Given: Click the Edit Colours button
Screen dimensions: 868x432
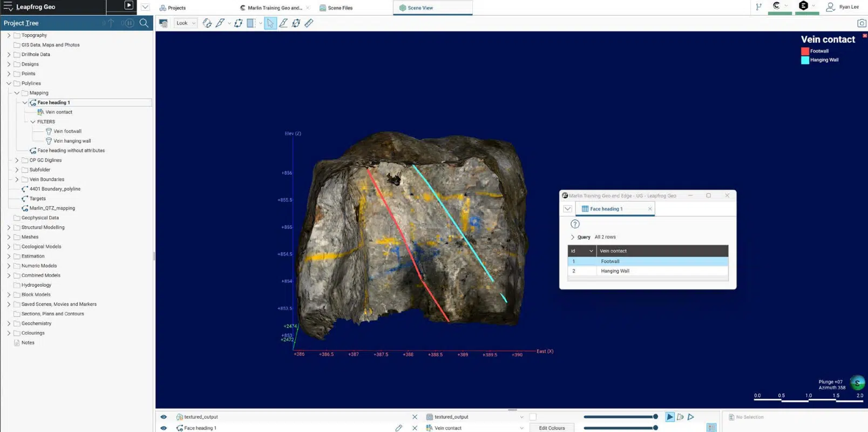Looking at the screenshot, I should (x=552, y=428).
